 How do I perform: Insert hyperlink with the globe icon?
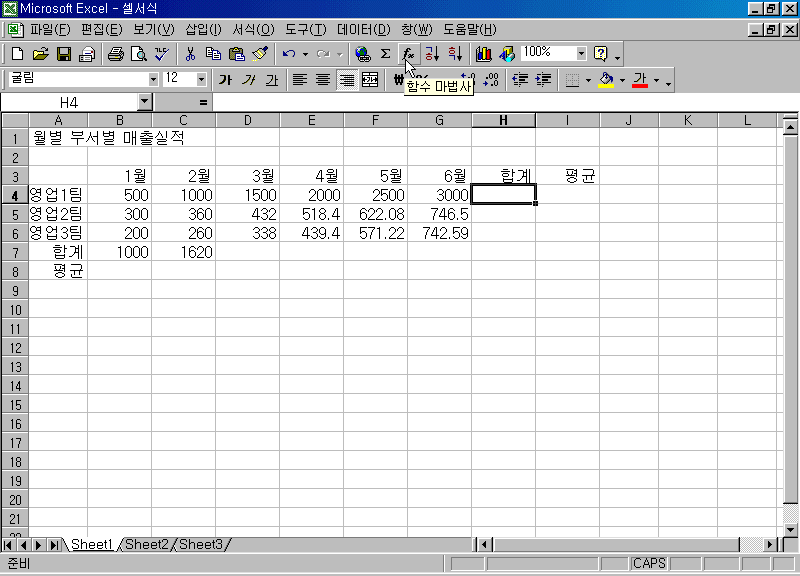362,54
